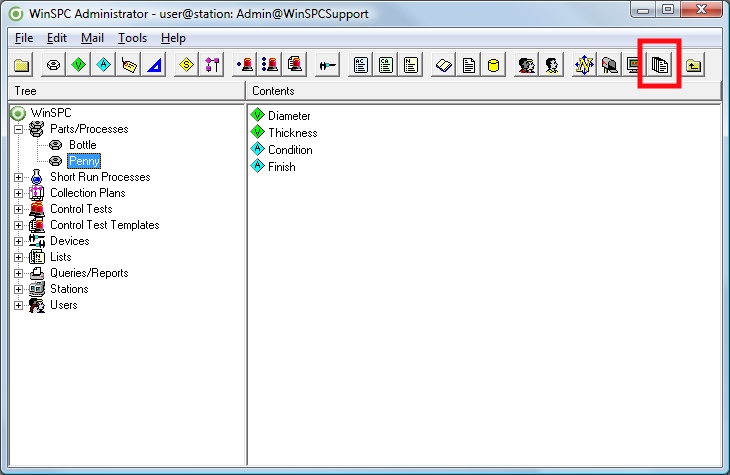Click the AC list toolbar icon
This screenshot has width=730, height=475.
click(x=360, y=65)
